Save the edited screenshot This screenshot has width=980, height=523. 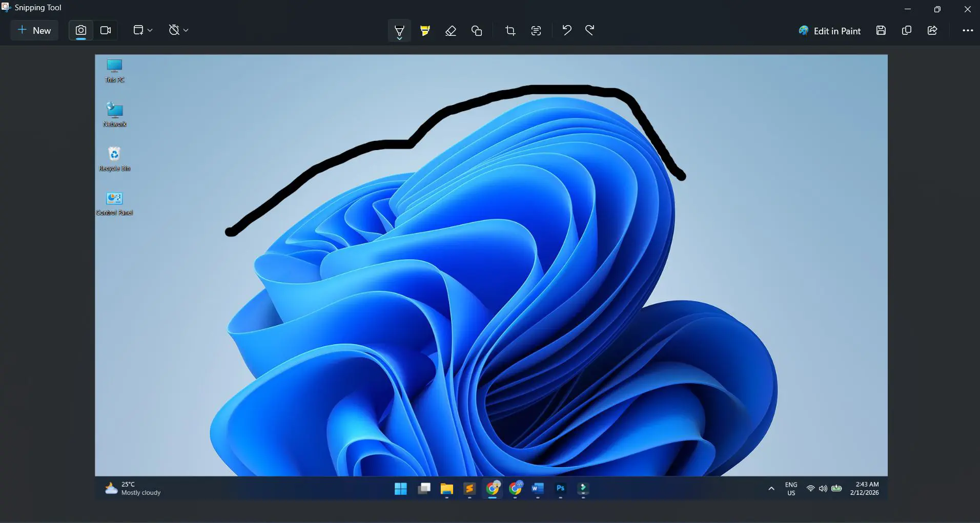pyautogui.click(x=881, y=30)
